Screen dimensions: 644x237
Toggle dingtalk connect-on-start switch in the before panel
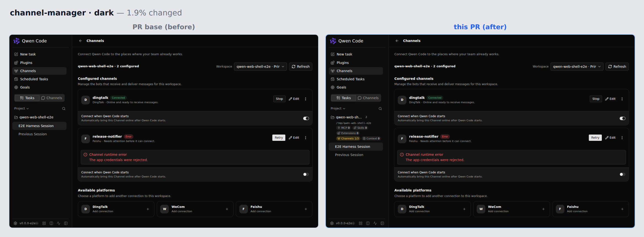tap(306, 118)
